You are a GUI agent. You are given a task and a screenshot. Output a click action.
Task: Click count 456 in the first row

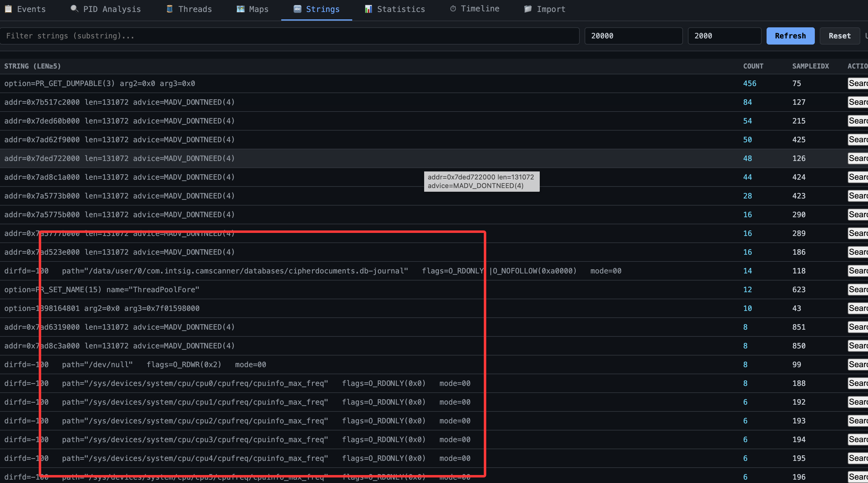749,83
